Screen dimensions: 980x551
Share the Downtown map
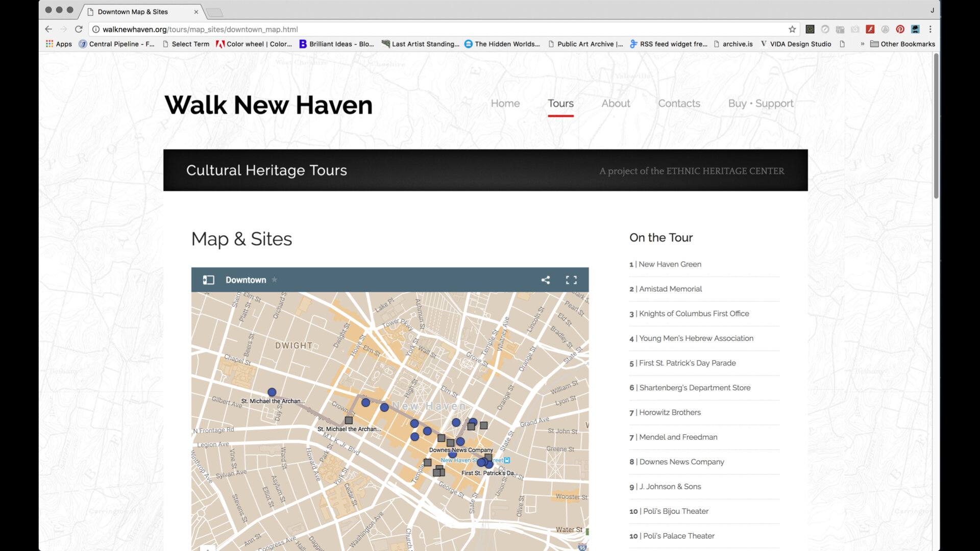546,280
